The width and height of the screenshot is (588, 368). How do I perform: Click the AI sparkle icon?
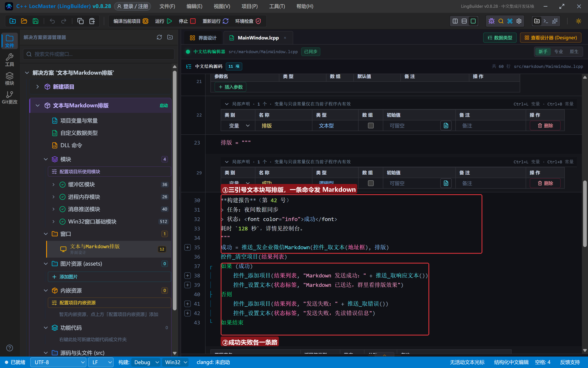pos(555,21)
